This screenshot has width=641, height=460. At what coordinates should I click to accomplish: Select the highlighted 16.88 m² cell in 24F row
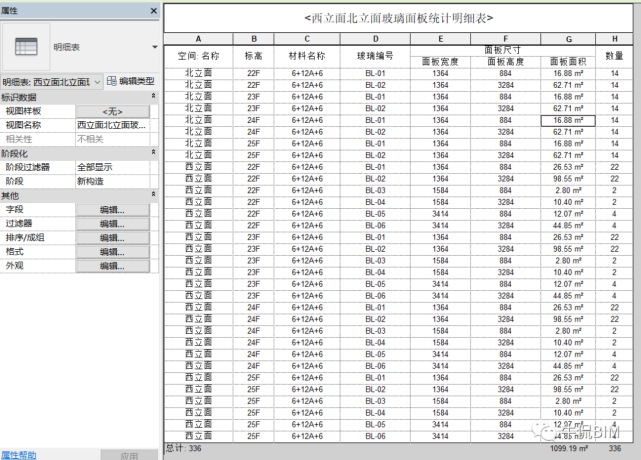click(568, 120)
